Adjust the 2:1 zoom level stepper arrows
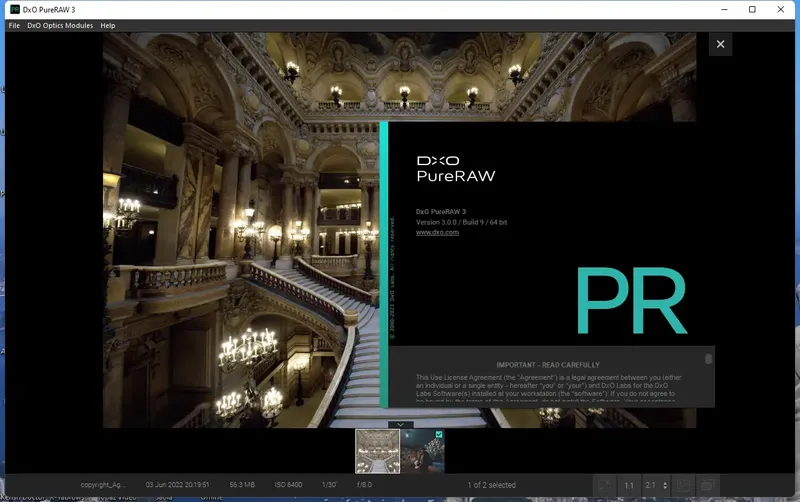 tap(665, 485)
